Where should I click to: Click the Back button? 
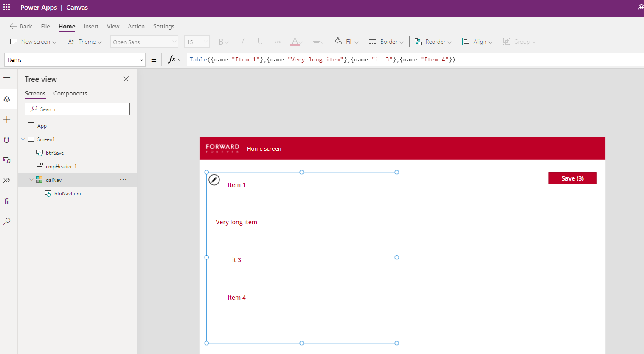(21, 26)
